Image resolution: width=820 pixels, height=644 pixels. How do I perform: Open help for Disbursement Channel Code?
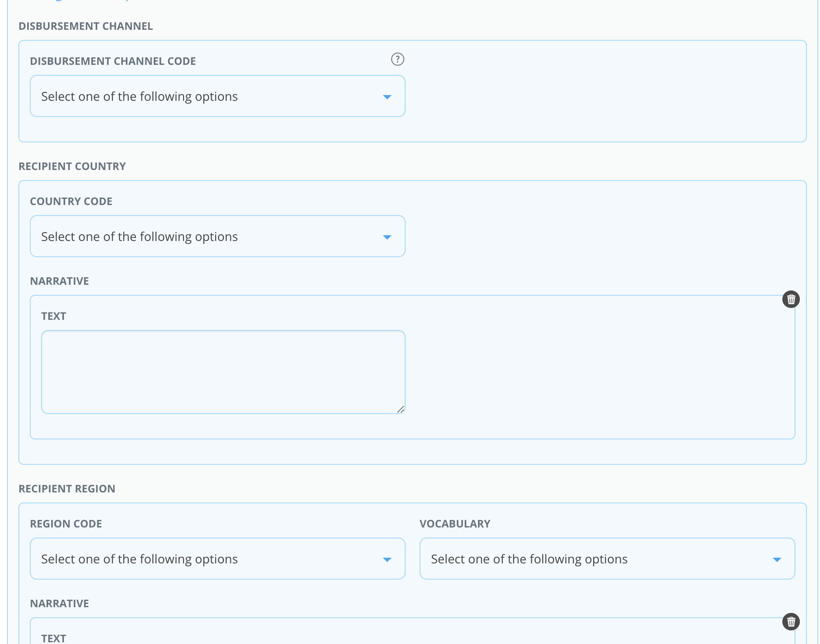(x=397, y=59)
